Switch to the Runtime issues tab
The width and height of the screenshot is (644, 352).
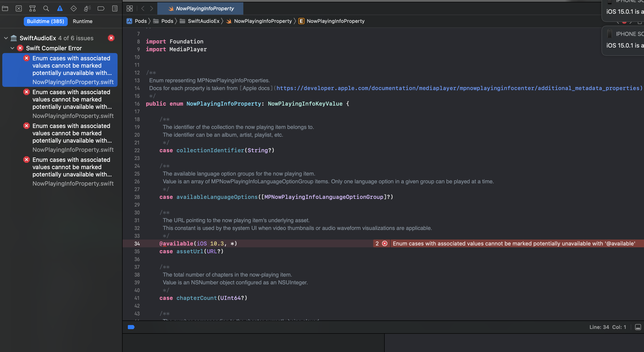pos(83,21)
